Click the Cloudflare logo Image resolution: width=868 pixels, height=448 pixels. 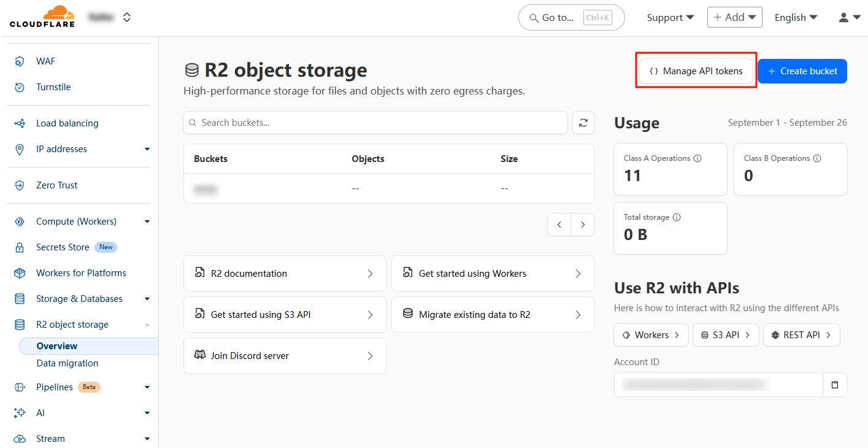(42, 17)
